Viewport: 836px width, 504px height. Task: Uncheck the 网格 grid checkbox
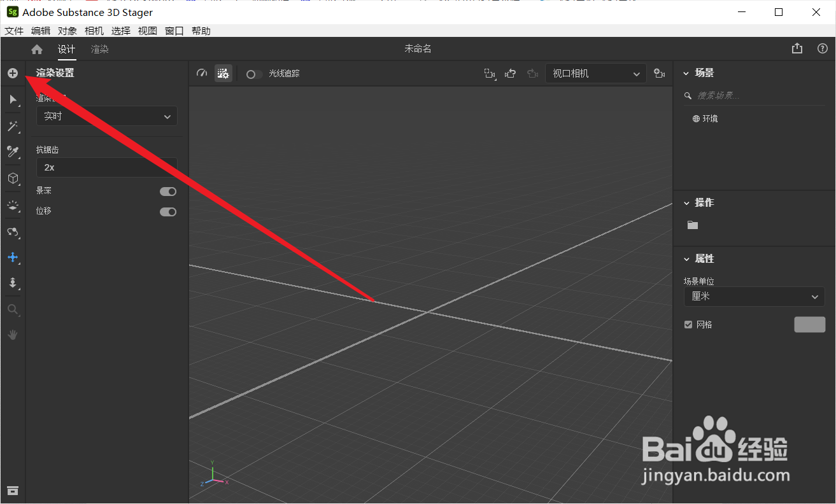(x=688, y=325)
